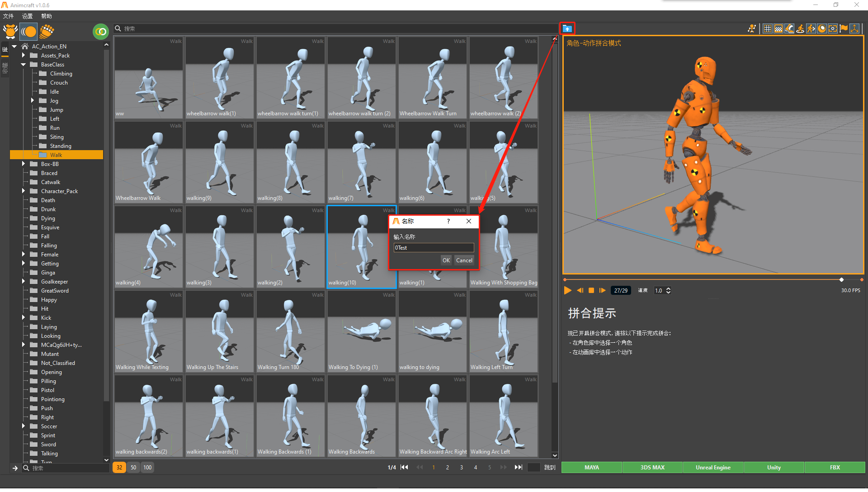Export to Unreal Engine button
Screen dimensions: 868x492
pos(713,467)
